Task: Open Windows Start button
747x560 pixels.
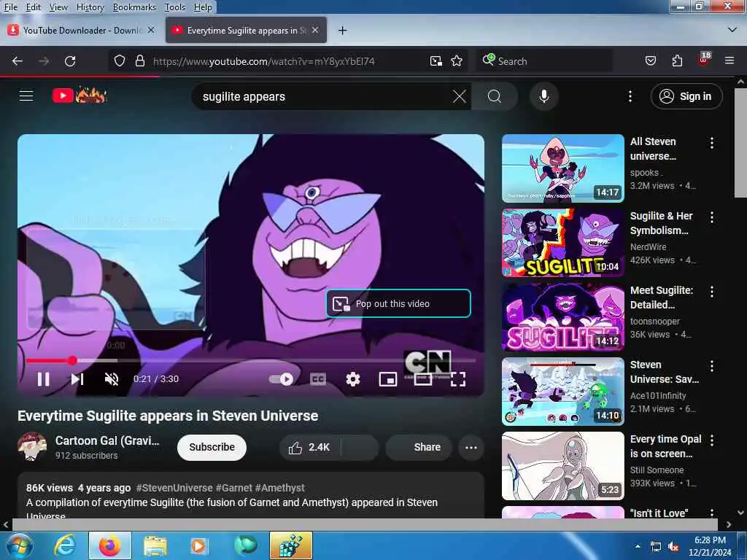Action: (x=20, y=545)
